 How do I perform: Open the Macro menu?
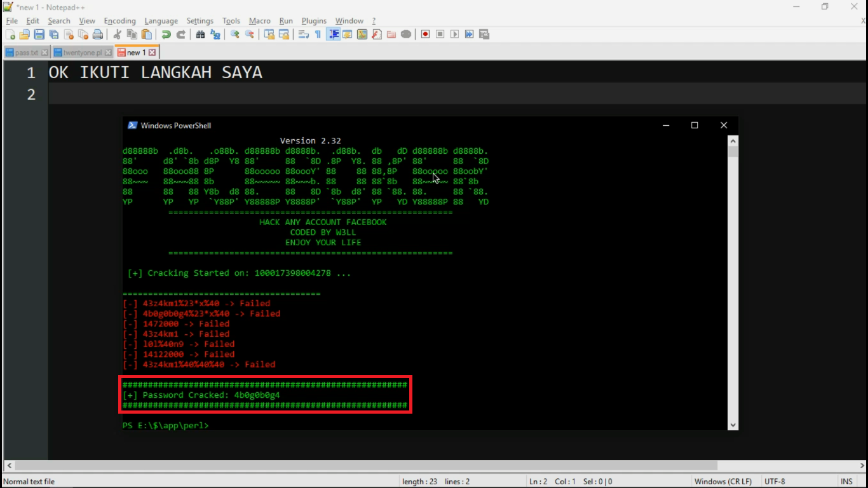[x=260, y=20]
